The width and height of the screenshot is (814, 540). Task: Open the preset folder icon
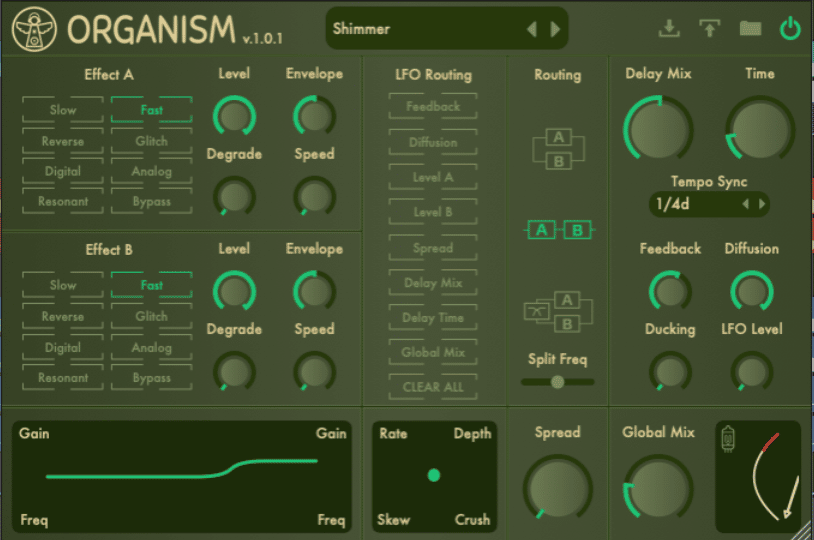point(750,29)
